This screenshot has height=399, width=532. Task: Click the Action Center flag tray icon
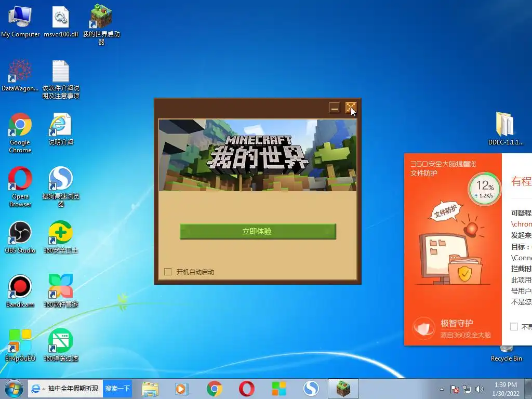click(x=455, y=389)
